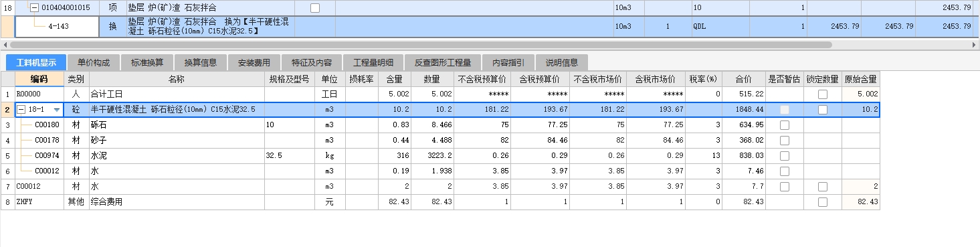Toggle 是否暂估 checkbox for 砂子 row
The width and height of the screenshot is (980, 247).
pyautogui.click(x=784, y=141)
